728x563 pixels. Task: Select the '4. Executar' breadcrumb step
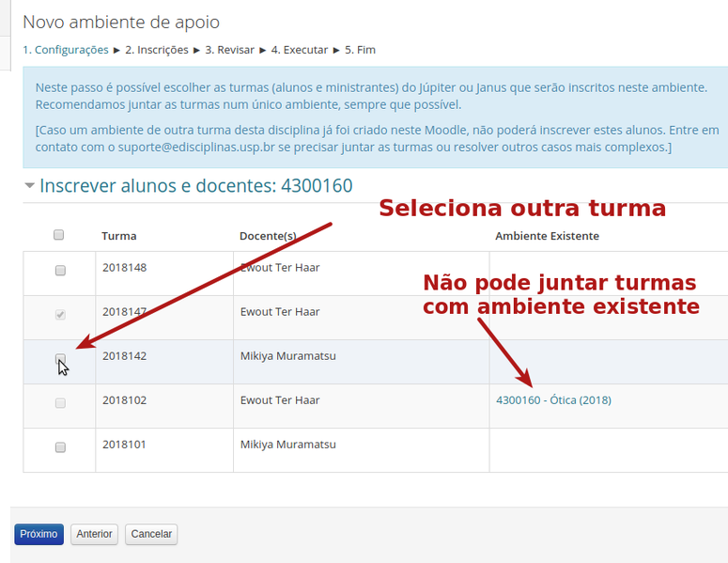click(300, 50)
